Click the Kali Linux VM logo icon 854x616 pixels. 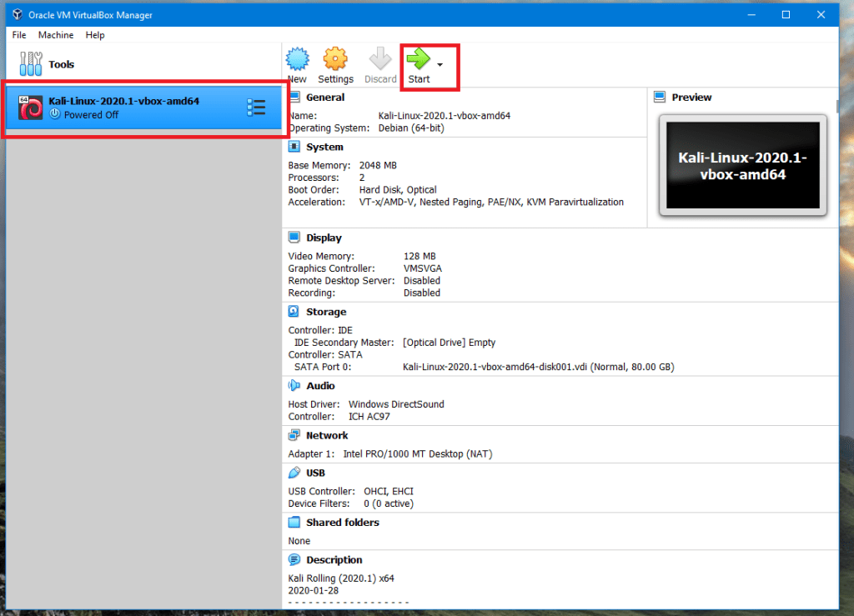[31, 108]
